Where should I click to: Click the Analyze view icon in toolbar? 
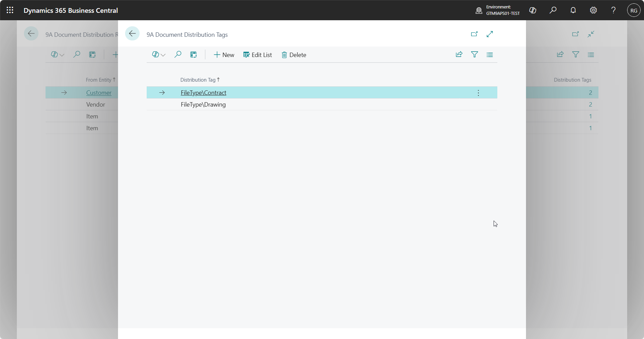[x=194, y=55]
